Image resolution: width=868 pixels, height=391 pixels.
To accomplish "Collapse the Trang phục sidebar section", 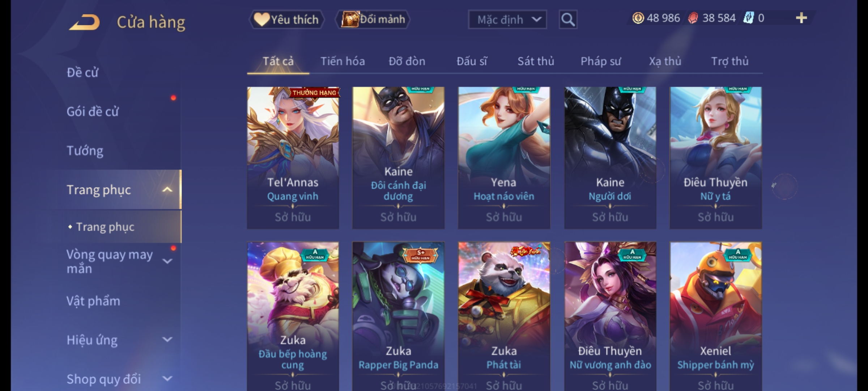I will [167, 189].
